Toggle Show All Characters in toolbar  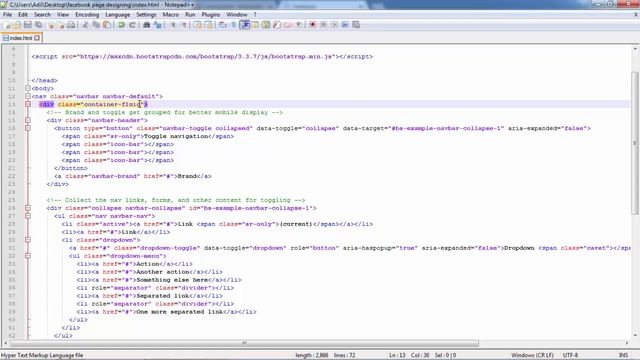coord(234,25)
